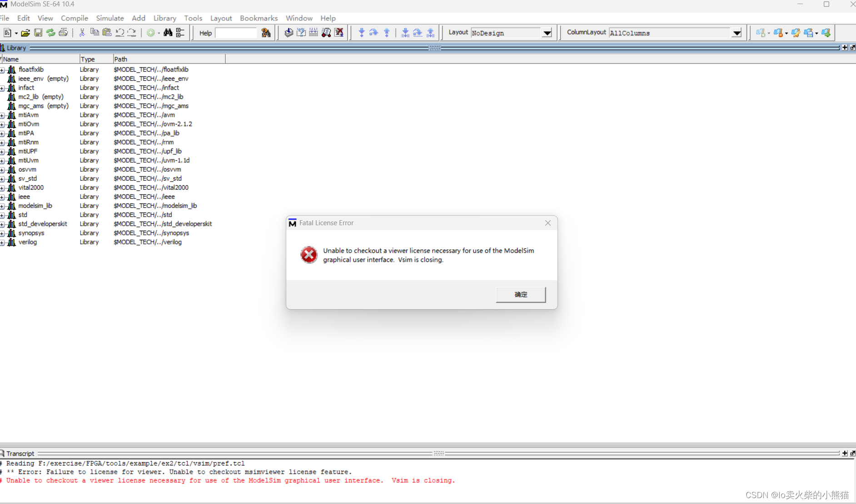Open the ColumnLayout AllColumns dropdown
Viewport: 856px width, 504px height.
point(737,33)
